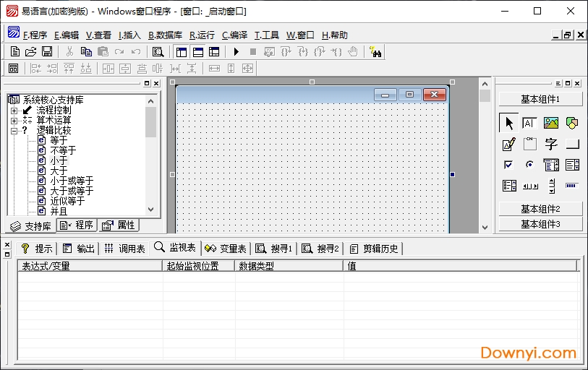Click down arrow of form designer scrollbar

tap(485, 227)
